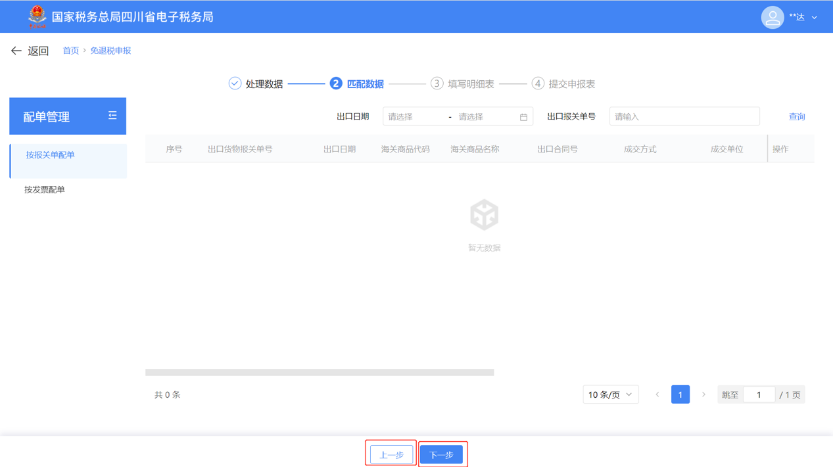The width and height of the screenshot is (833, 473).
Task: Click the tax bureau emblem logo
Action: [36, 17]
